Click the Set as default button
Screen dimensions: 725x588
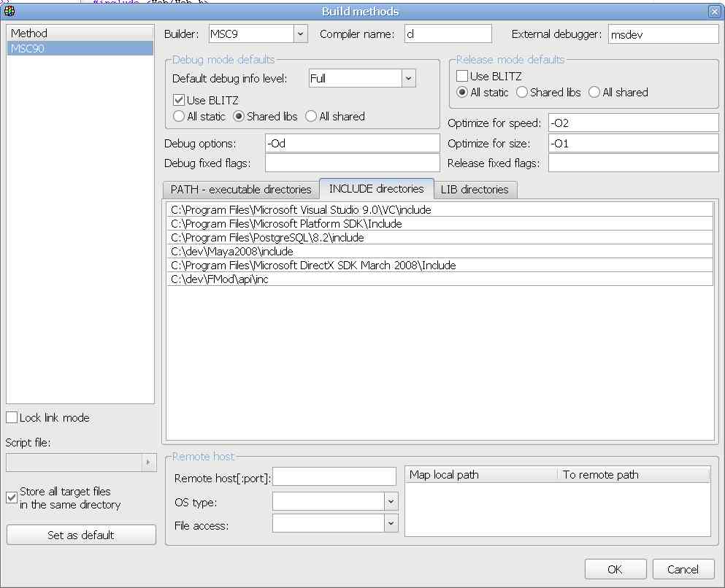(81, 535)
